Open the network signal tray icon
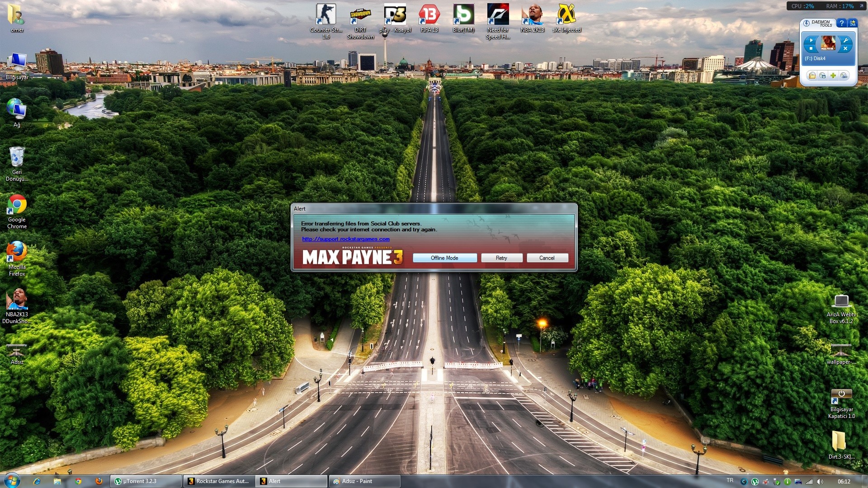This screenshot has height=488, width=868. [x=809, y=482]
